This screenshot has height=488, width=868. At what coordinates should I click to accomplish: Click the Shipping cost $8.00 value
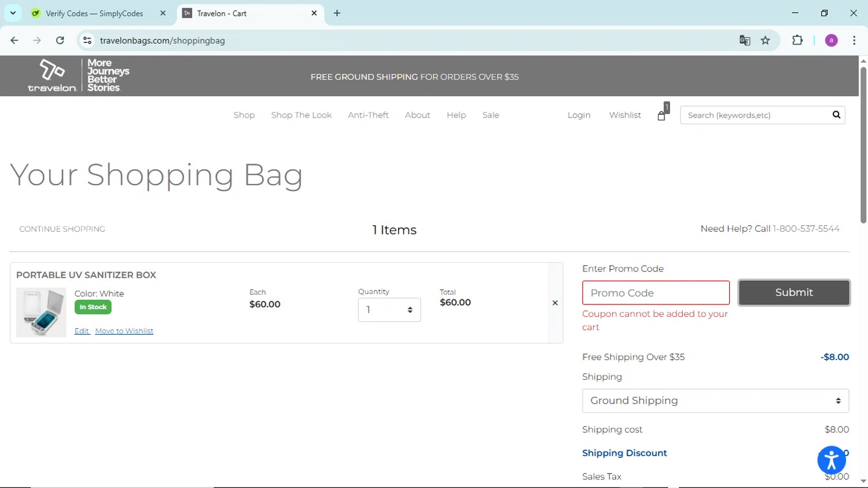pyautogui.click(x=837, y=430)
